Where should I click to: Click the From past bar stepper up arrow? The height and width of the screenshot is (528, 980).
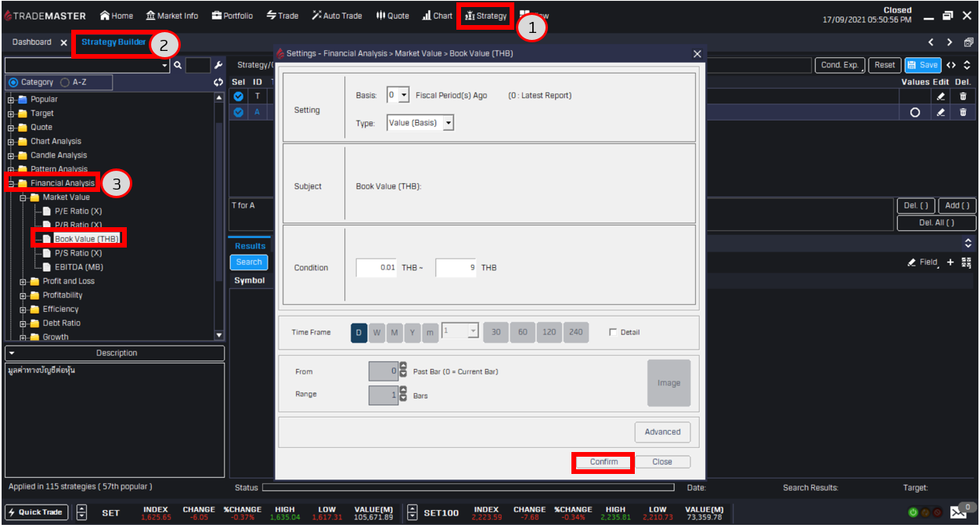403,367
